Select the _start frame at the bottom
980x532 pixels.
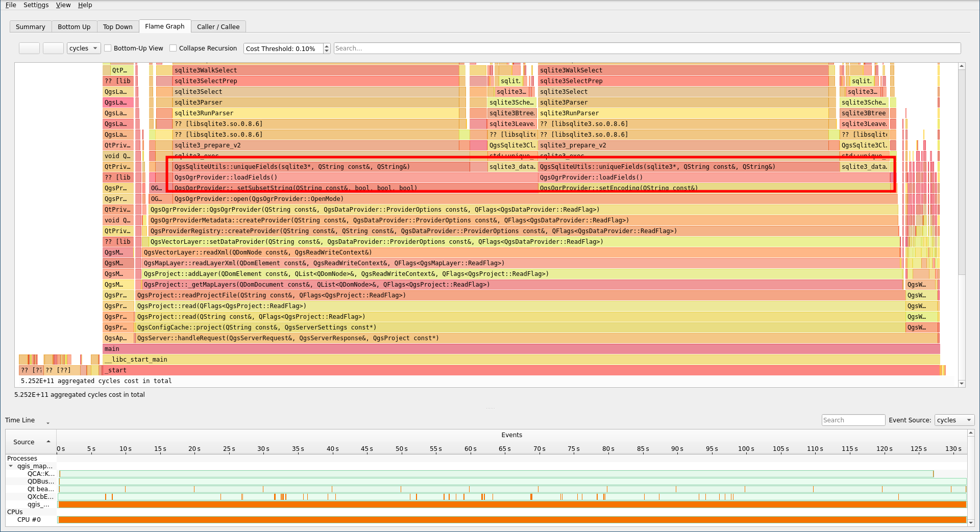click(x=521, y=370)
